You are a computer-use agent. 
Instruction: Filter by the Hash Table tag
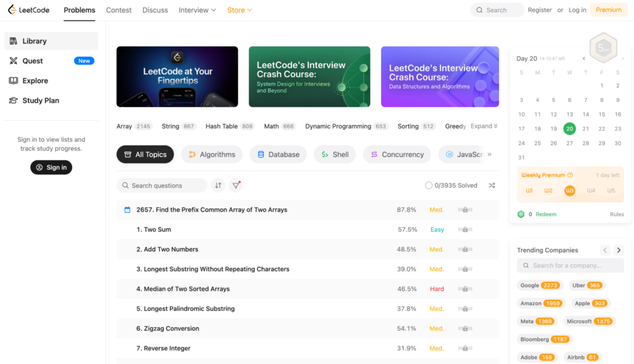click(x=230, y=126)
